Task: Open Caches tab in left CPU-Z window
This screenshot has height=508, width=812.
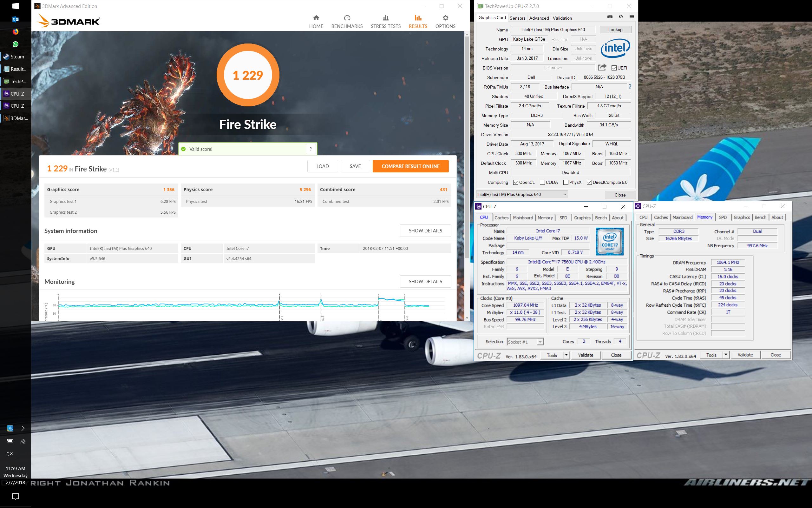Action: (x=501, y=218)
